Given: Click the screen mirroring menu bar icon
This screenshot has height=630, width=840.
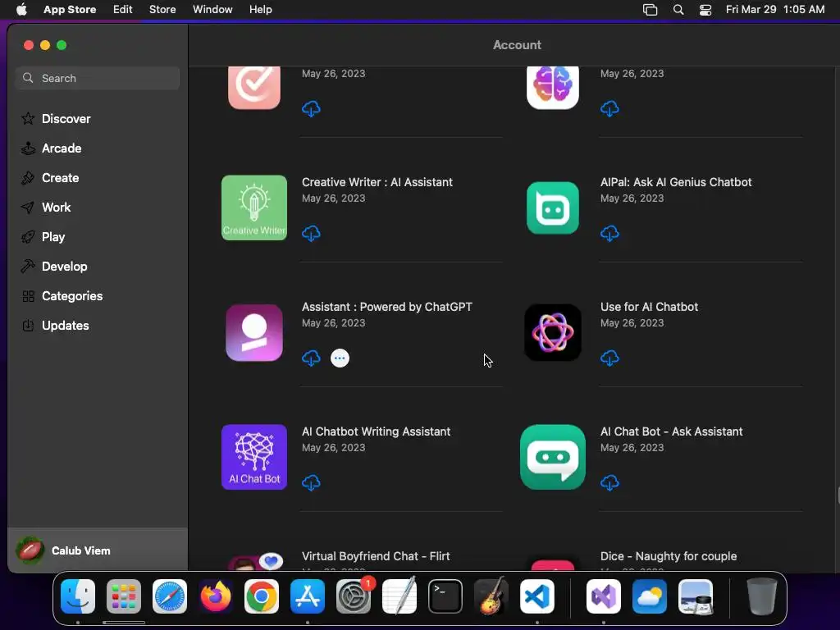Looking at the screenshot, I should (650, 10).
